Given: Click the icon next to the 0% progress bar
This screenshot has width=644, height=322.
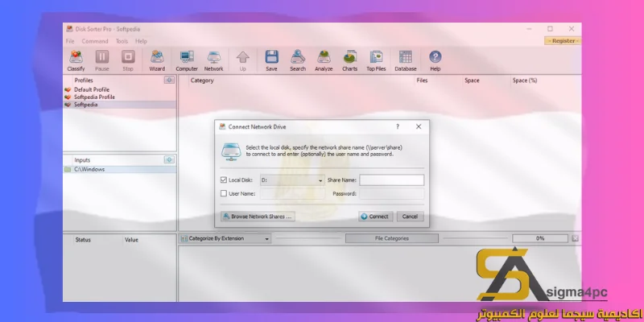Looking at the screenshot, I should click(575, 238).
